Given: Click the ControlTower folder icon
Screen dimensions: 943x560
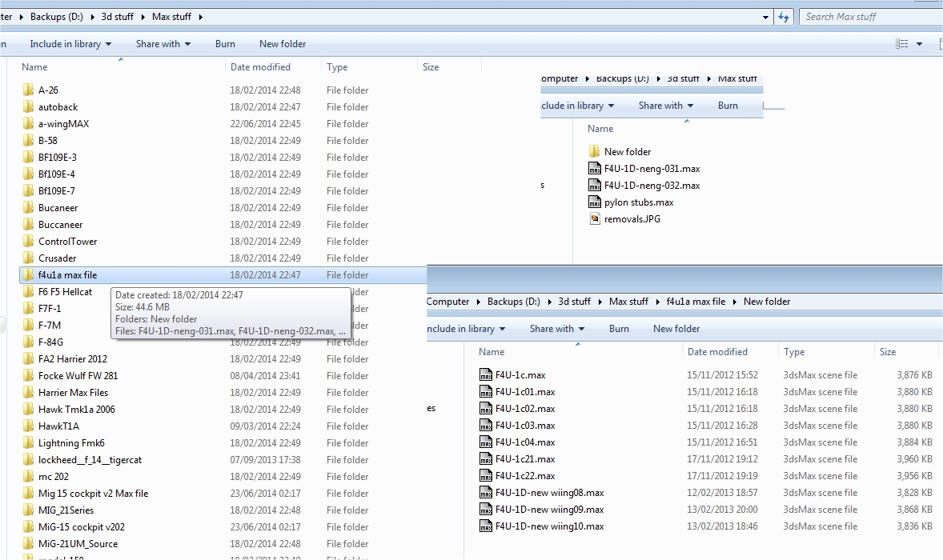Looking at the screenshot, I should click(28, 242).
